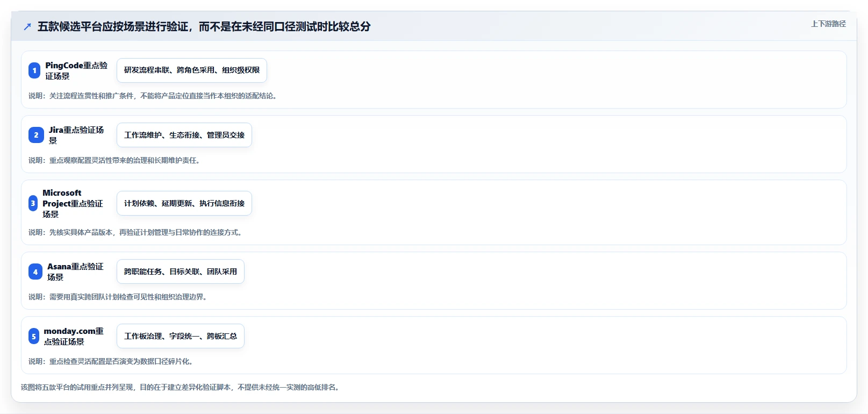
Task: Click the note about 数据口径碎片化
Action: 111,361
